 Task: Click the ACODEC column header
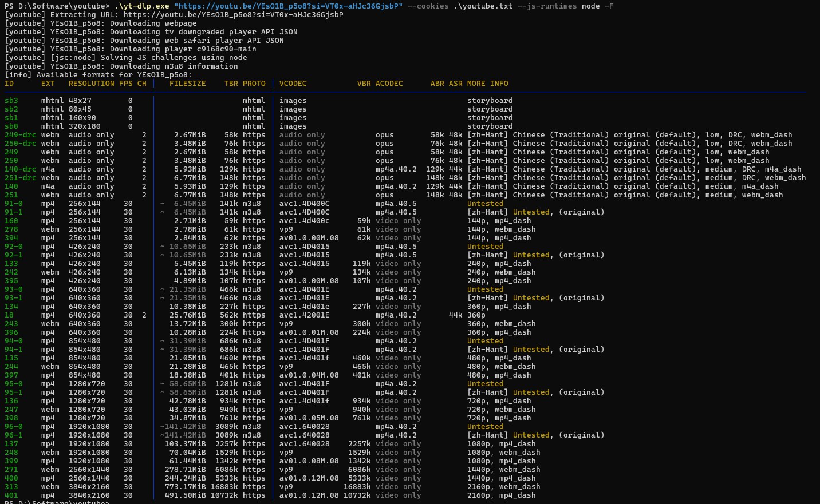(389, 83)
